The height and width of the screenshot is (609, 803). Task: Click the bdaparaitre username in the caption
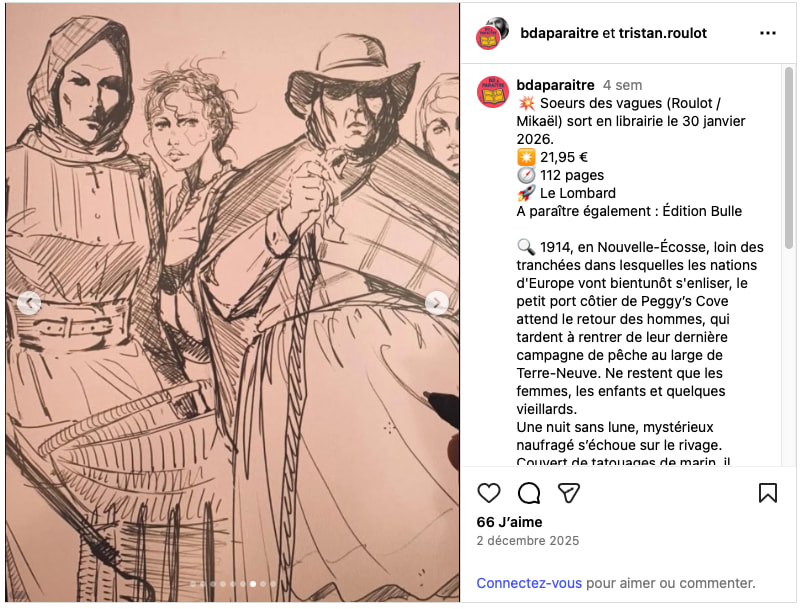555,85
